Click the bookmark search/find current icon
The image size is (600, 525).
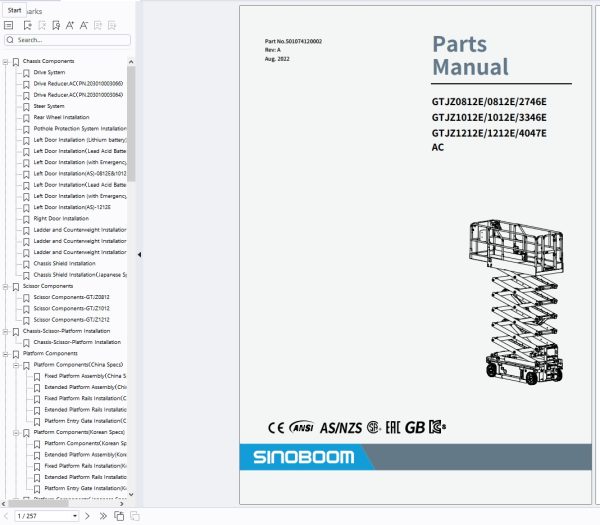click(x=56, y=26)
